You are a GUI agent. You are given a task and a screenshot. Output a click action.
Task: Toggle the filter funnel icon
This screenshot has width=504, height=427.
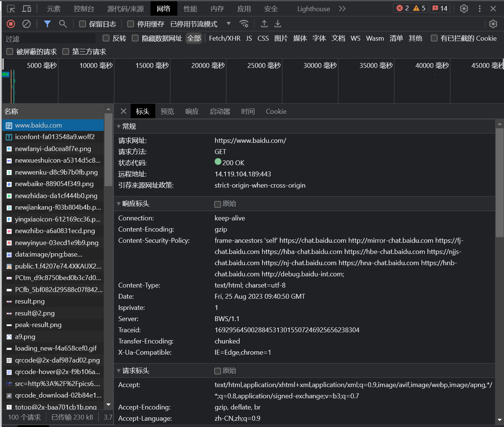(x=47, y=24)
